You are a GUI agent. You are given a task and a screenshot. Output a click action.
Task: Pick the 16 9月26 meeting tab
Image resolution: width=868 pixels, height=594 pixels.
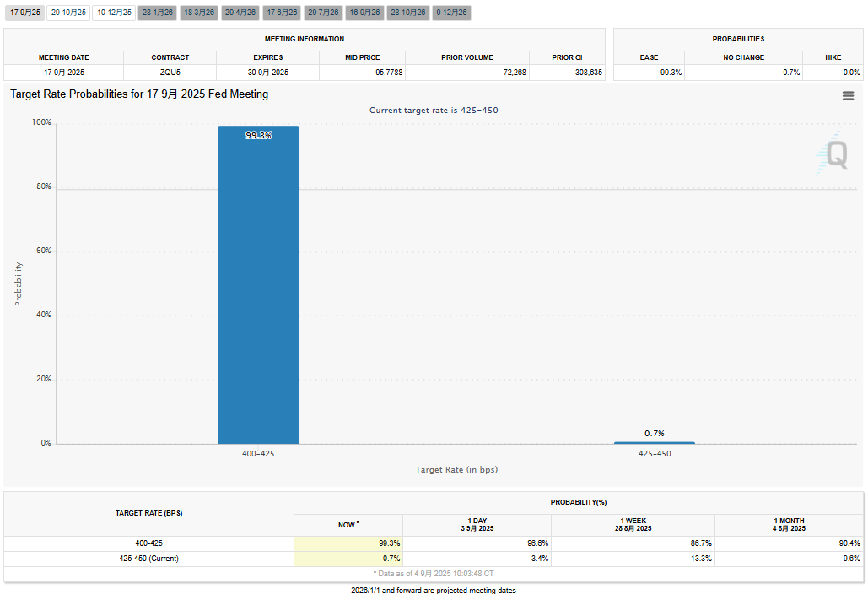click(x=364, y=13)
